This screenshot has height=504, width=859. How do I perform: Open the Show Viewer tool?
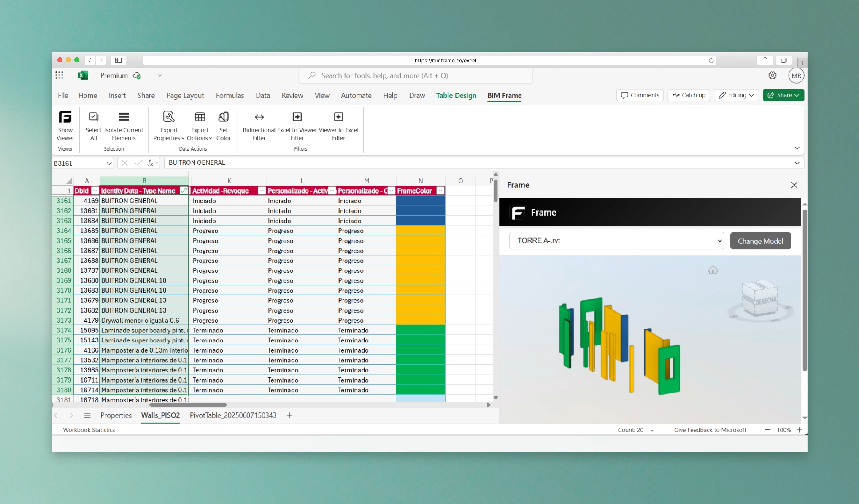coord(65,125)
